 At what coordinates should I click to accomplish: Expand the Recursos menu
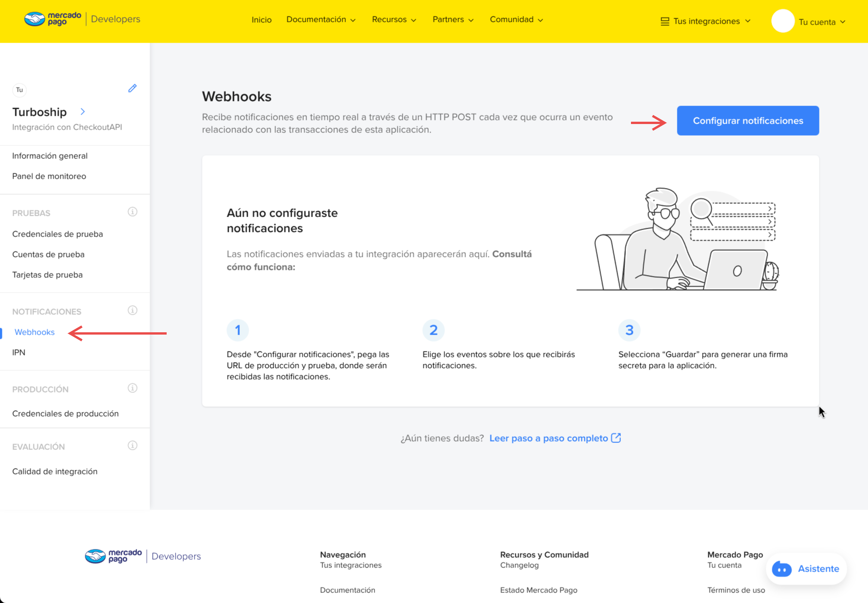(x=393, y=19)
